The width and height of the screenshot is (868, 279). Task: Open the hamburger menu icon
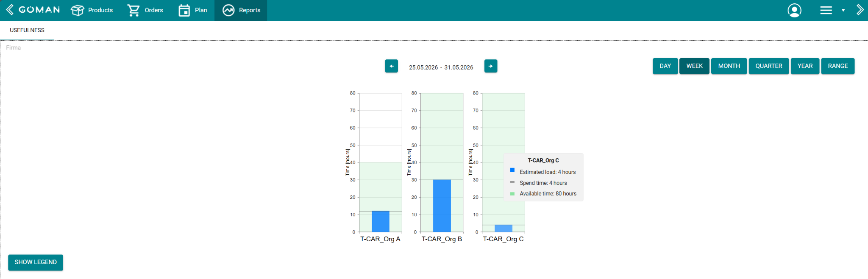pos(826,10)
